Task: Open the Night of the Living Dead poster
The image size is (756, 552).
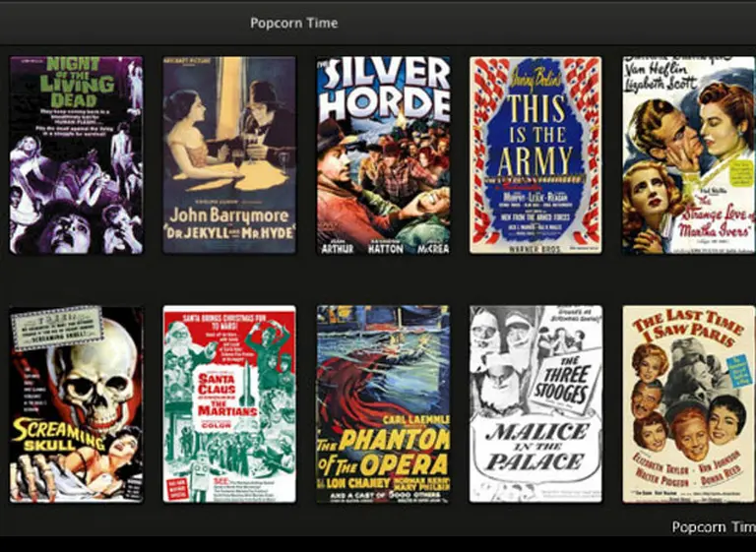Action: coord(76,155)
